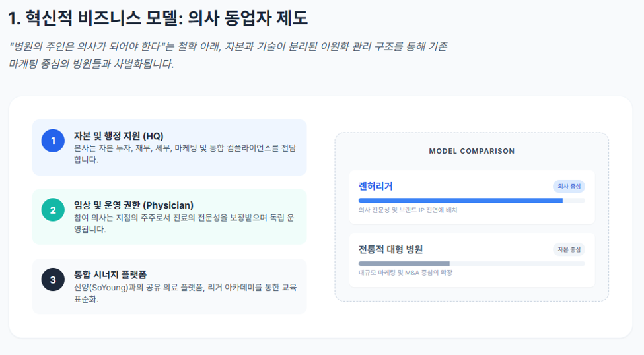This screenshot has height=355, width=644.
Task: Click the 신양(SoYoung) platform description text
Action: 185,292
